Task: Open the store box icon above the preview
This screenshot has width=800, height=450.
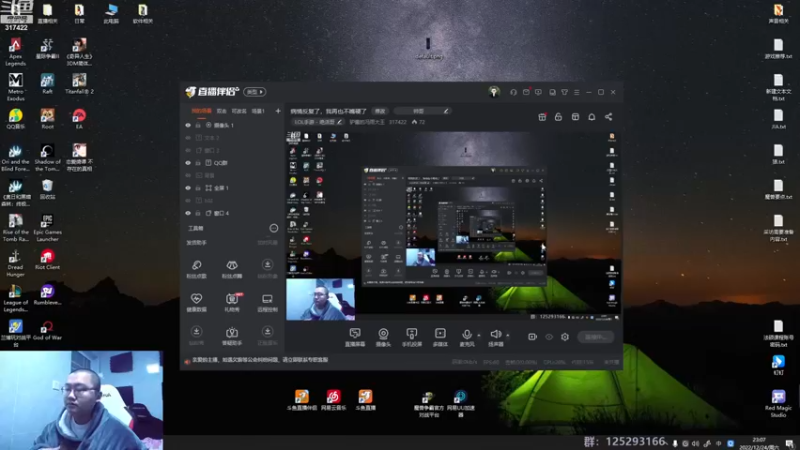Action: coord(575,117)
